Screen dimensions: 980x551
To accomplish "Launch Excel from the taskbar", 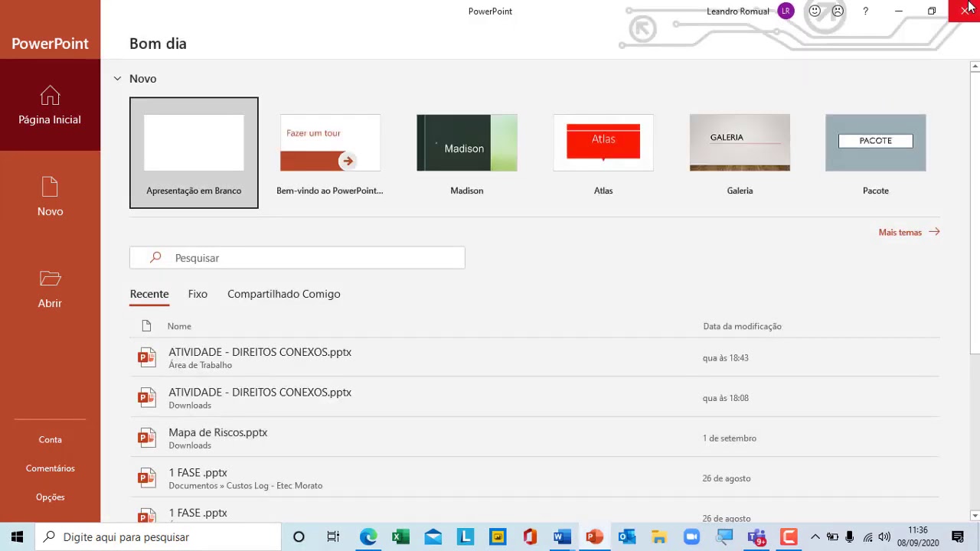I will (x=400, y=537).
